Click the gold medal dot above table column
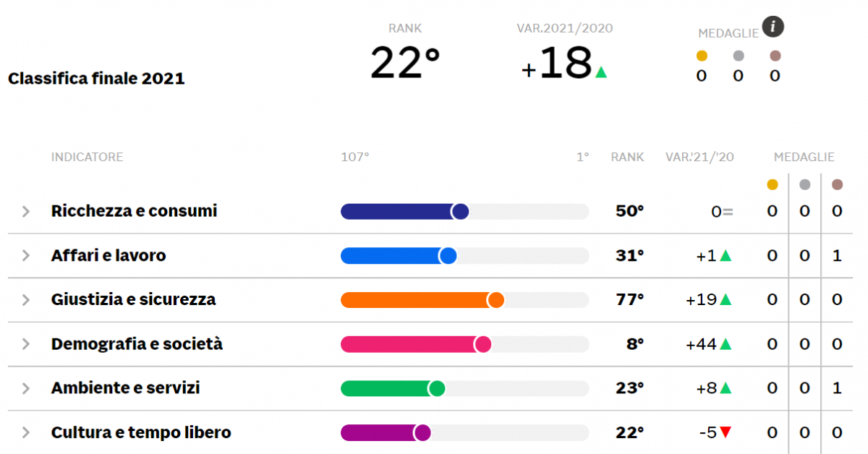This screenshot has height=454, width=868. point(772,184)
